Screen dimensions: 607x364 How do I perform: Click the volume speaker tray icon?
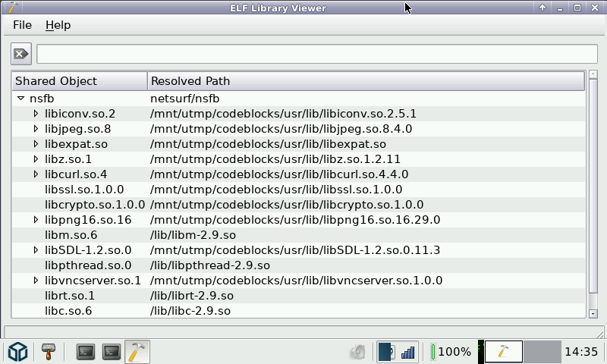(x=358, y=352)
